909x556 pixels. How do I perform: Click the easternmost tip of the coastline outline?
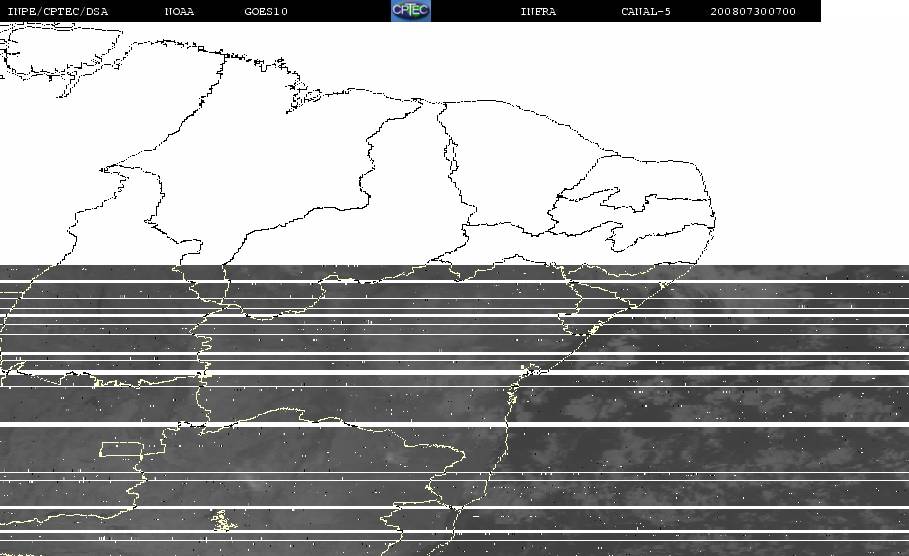tap(714, 220)
